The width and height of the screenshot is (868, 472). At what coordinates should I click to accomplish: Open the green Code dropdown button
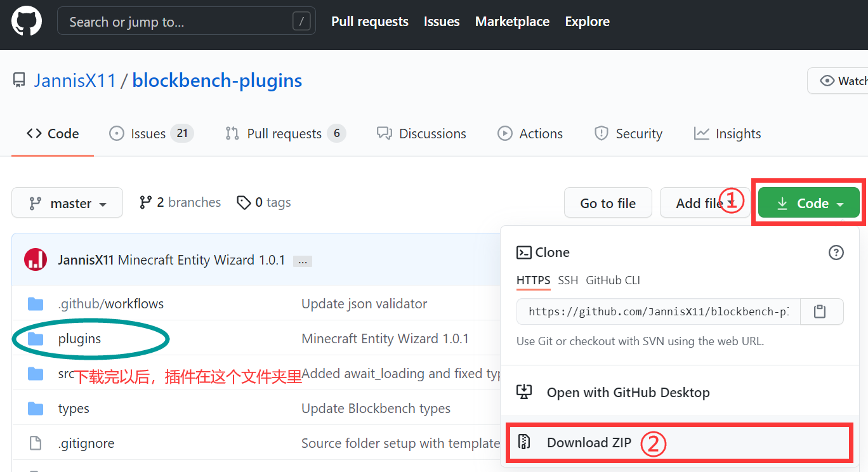click(x=809, y=203)
